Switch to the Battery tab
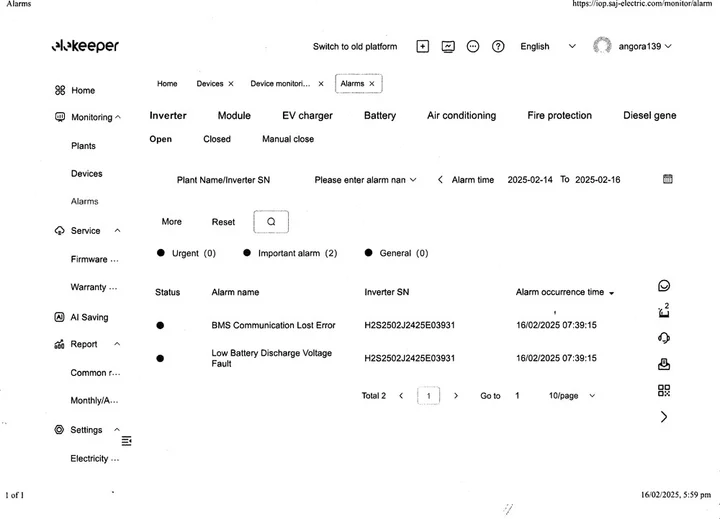Viewport: 720px width, 519px height. point(379,116)
